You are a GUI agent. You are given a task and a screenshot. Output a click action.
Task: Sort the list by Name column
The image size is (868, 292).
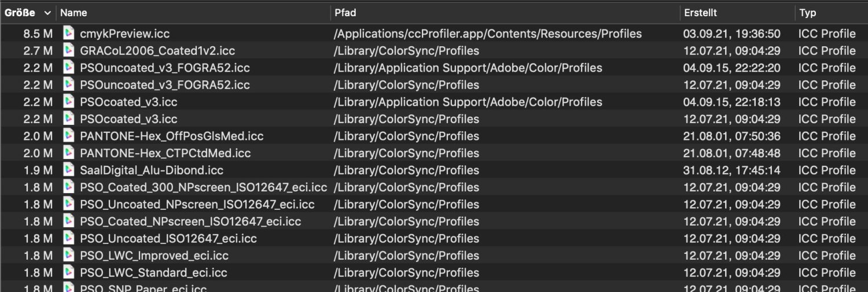click(73, 13)
